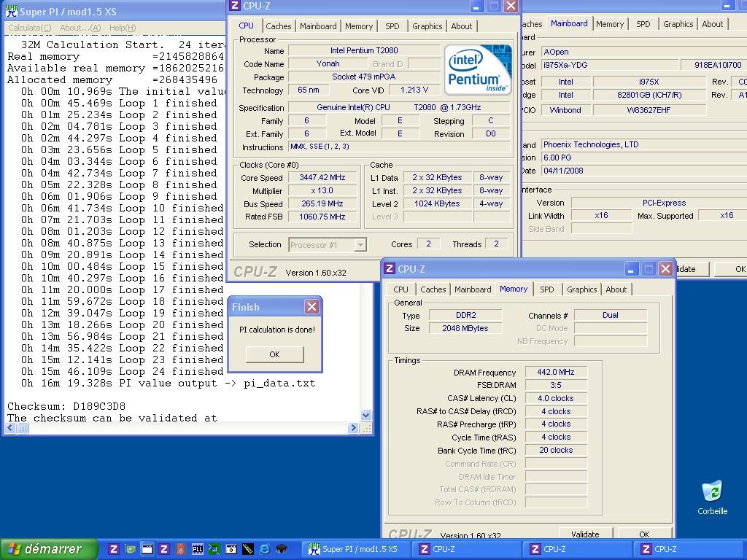The image size is (747, 560).
Task: Click BIOS brand Phoenix Technologies, LTD field
Action: [643, 144]
